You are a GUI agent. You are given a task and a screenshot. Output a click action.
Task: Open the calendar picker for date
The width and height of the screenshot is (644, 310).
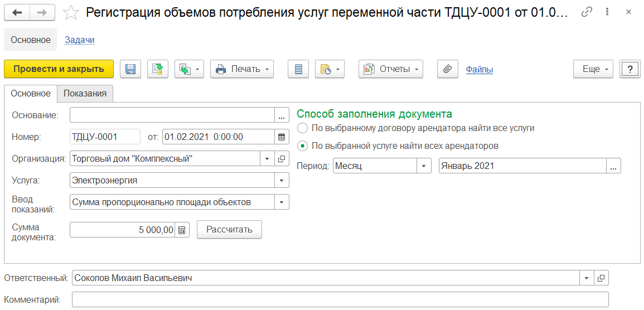[x=282, y=137]
